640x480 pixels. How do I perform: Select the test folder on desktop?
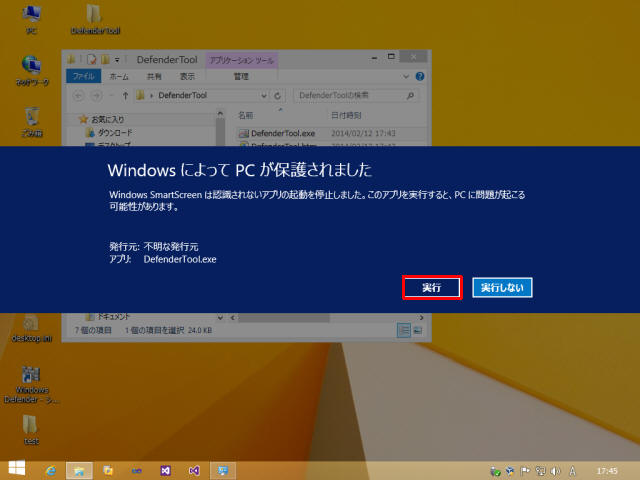click(x=31, y=429)
